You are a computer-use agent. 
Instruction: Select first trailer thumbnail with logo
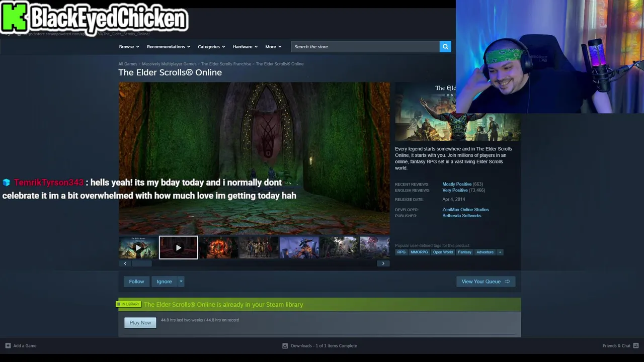point(138,247)
